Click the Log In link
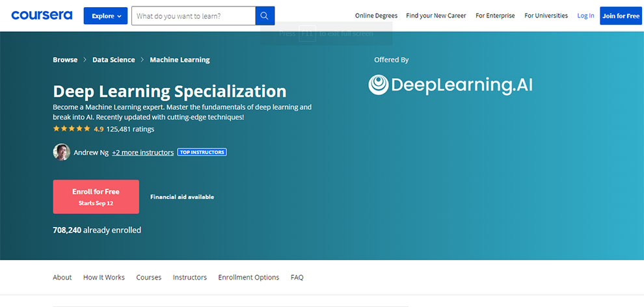The width and height of the screenshot is (644, 307). pos(585,16)
